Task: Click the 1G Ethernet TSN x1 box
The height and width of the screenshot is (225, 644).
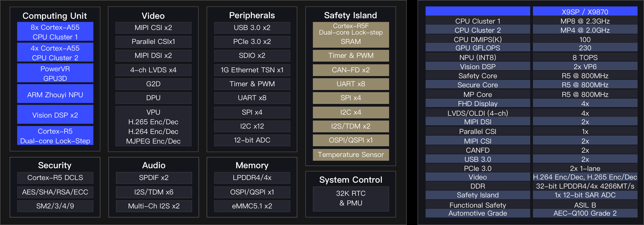Action: 252,70
